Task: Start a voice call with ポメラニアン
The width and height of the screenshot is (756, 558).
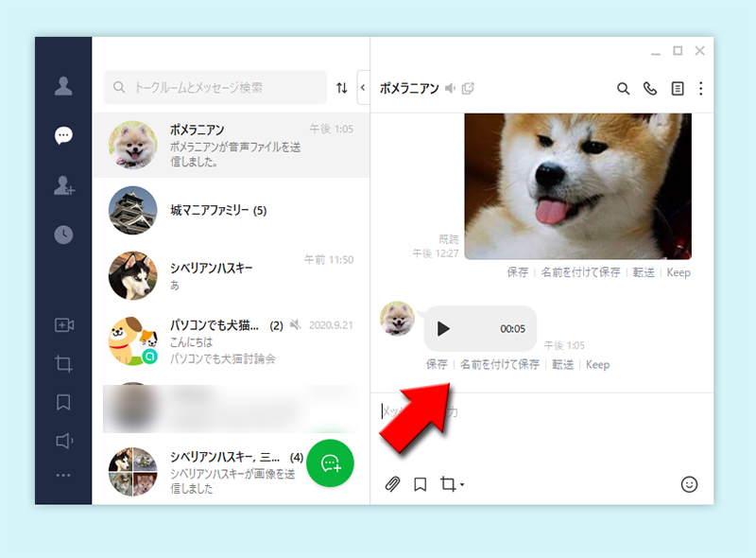Action: 649,87
